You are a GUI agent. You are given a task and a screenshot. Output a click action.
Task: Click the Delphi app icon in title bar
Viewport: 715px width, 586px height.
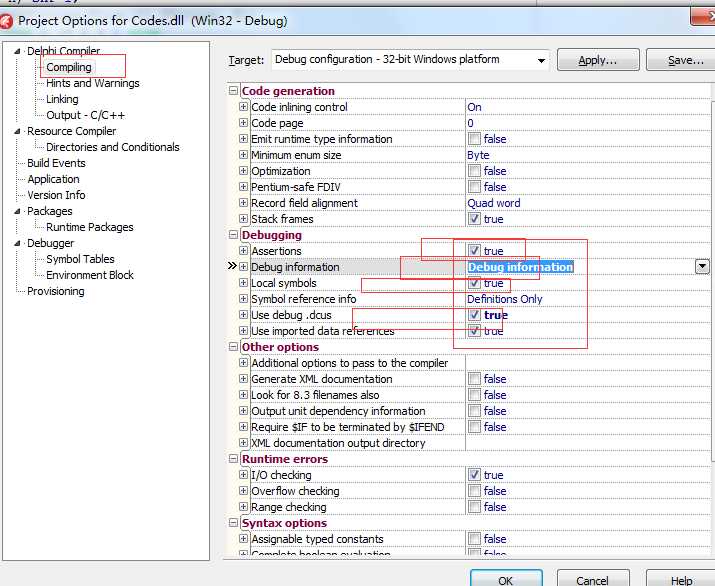click(x=6, y=21)
